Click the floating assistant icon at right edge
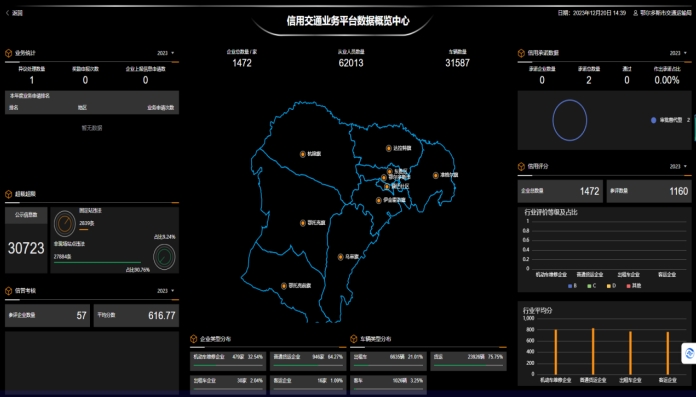 tap(689, 353)
